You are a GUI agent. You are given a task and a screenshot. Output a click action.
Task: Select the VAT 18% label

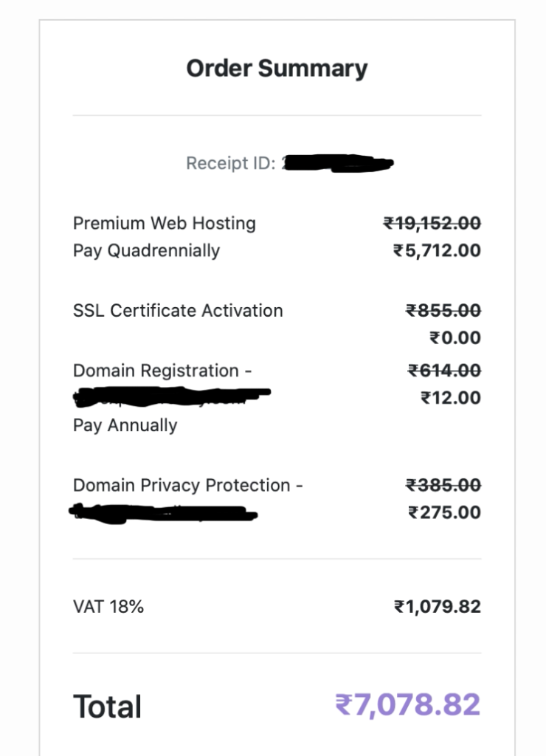tap(108, 607)
